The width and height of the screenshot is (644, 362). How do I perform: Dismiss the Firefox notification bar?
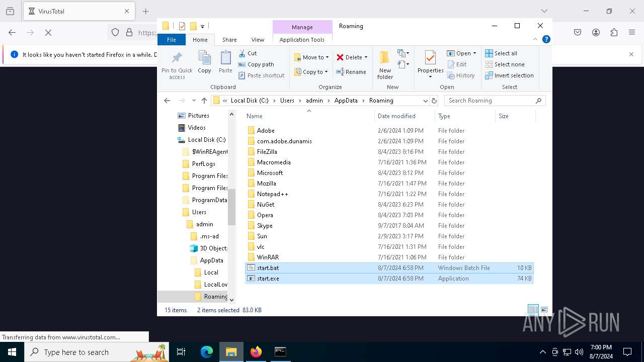click(x=631, y=54)
